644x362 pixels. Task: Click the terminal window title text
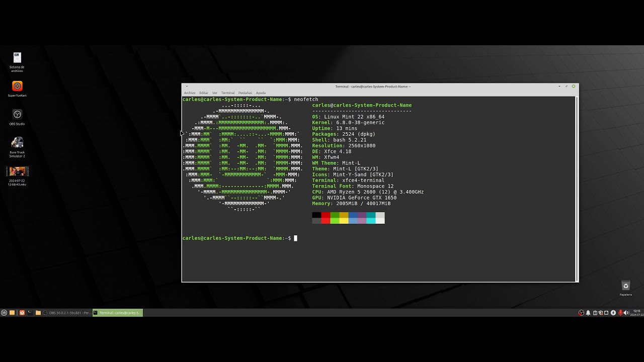coord(373,86)
